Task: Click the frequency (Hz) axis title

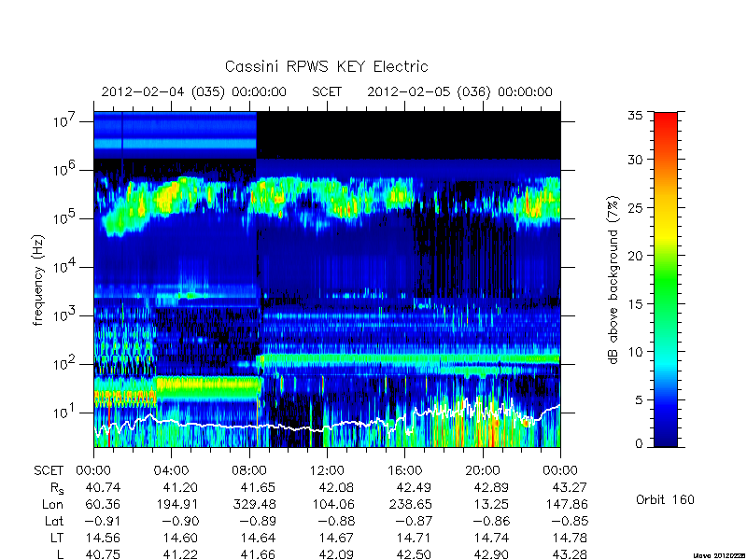Action: [38, 280]
